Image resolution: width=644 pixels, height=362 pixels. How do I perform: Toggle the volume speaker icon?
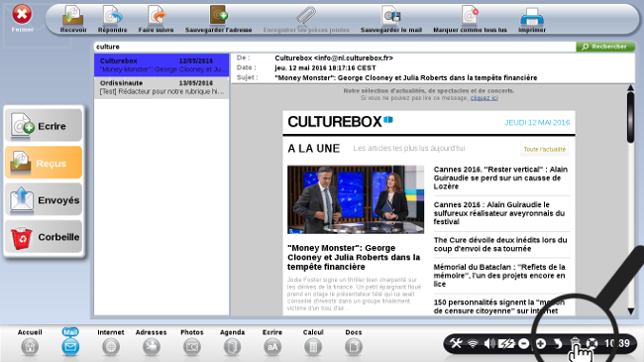pos(488,343)
